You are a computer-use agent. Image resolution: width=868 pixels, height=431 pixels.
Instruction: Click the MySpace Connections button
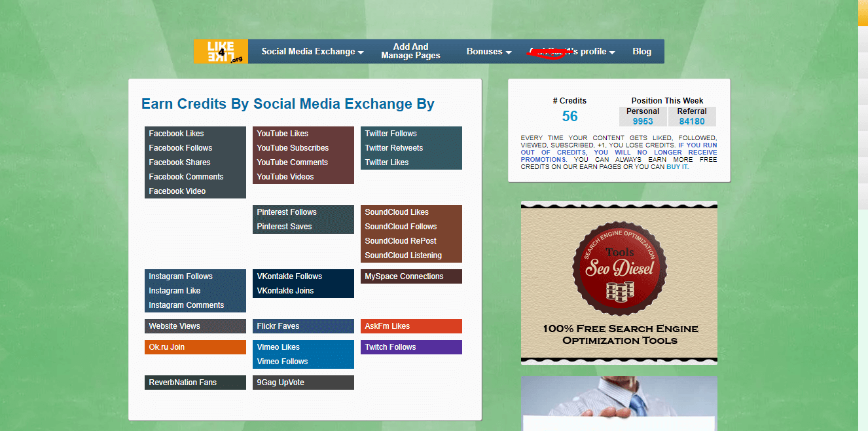click(x=404, y=276)
